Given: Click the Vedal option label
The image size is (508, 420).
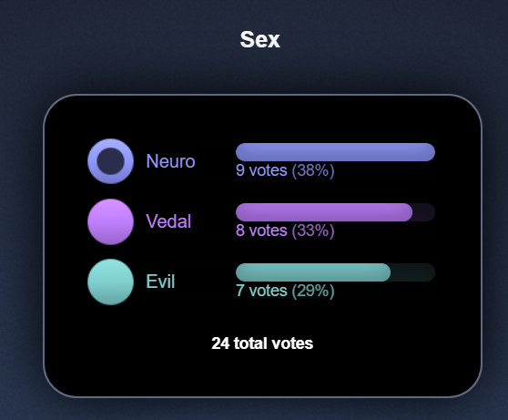Looking at the screenshot, I should 168,221.
